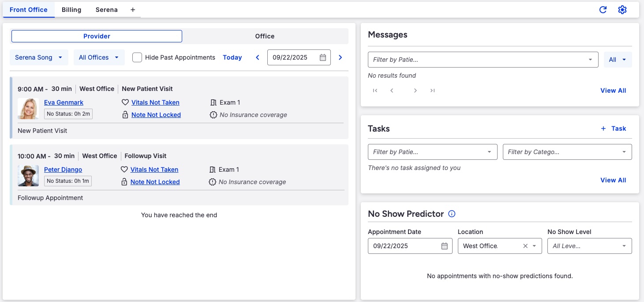Click the No Show Predictor info icon

(x=452, y=214)
